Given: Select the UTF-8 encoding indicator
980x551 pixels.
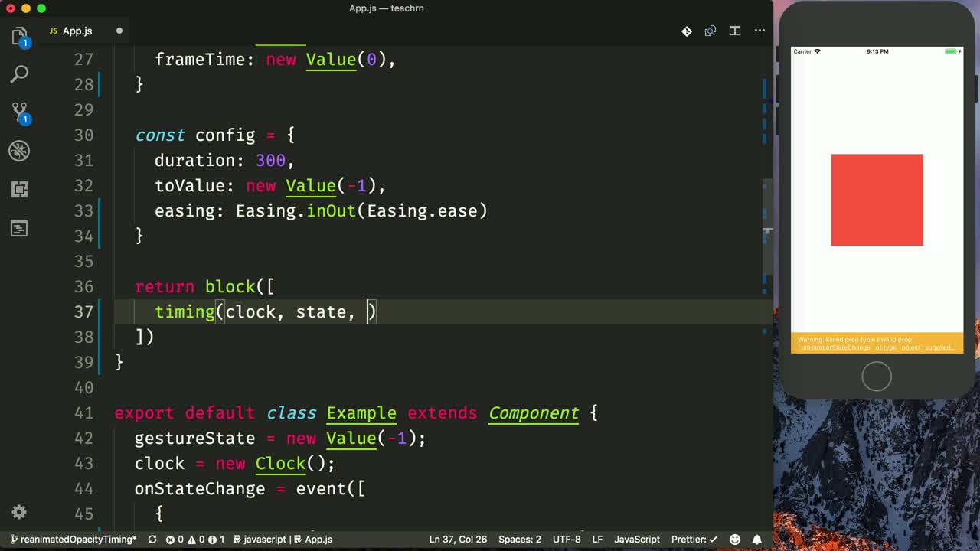Looking at the screenshot, I should pos(567,540).
